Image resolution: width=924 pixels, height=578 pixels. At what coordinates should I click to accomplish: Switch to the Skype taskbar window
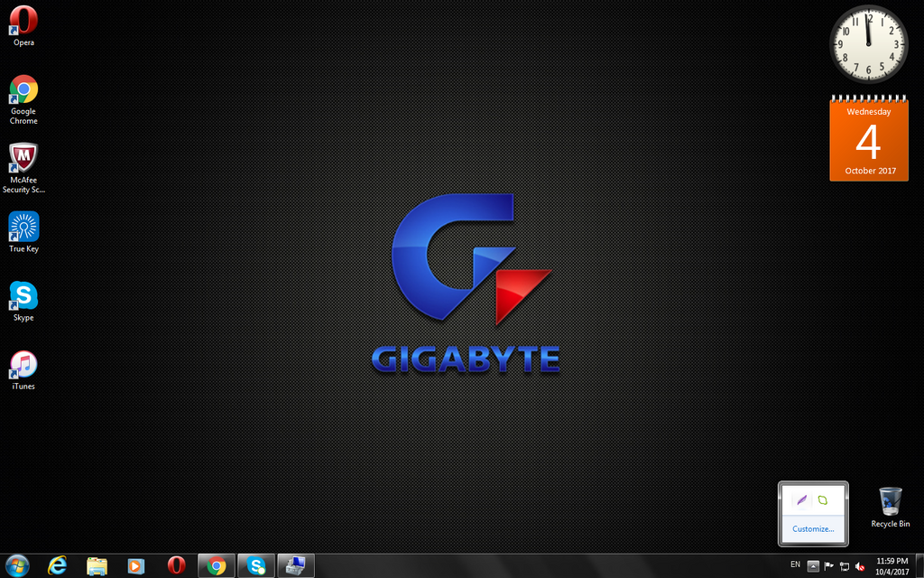[x=256, y=566]
